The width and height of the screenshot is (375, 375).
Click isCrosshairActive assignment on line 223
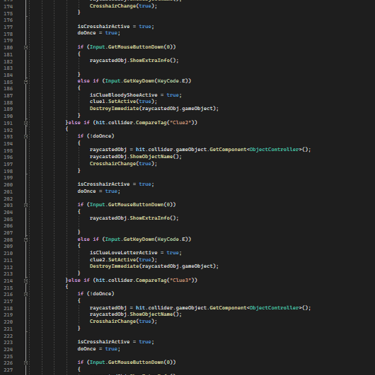(x=116, y=342)
